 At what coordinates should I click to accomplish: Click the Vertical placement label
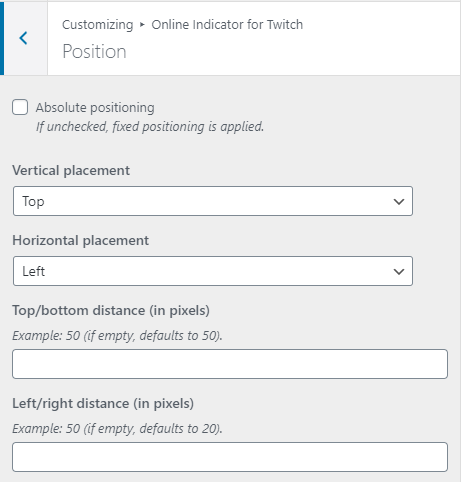tap(71, 171)
